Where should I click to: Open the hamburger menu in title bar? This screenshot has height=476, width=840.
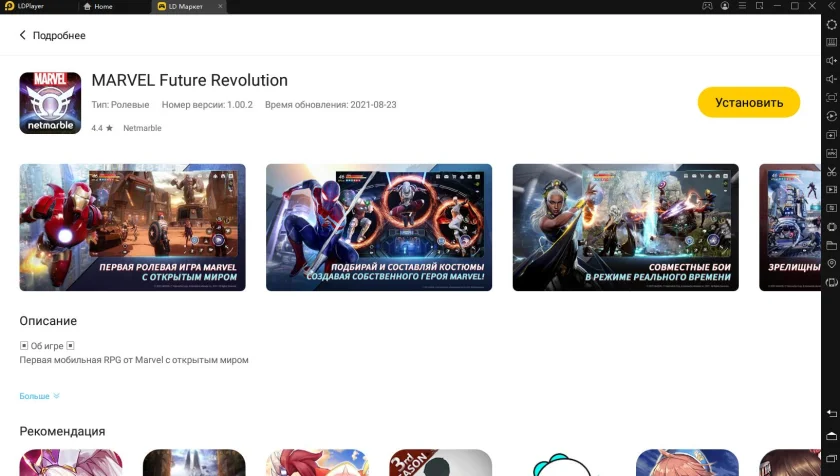(x=742, y=6)
